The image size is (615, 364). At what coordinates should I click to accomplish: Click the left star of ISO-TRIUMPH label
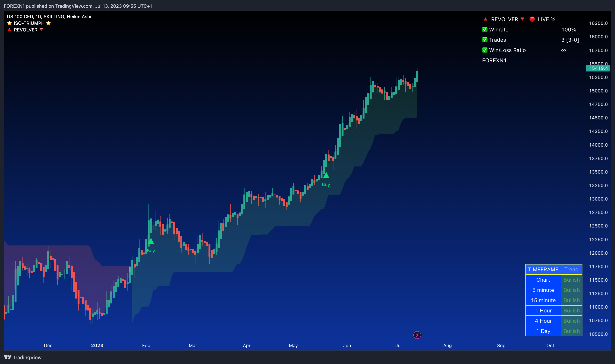click(9, 23)
